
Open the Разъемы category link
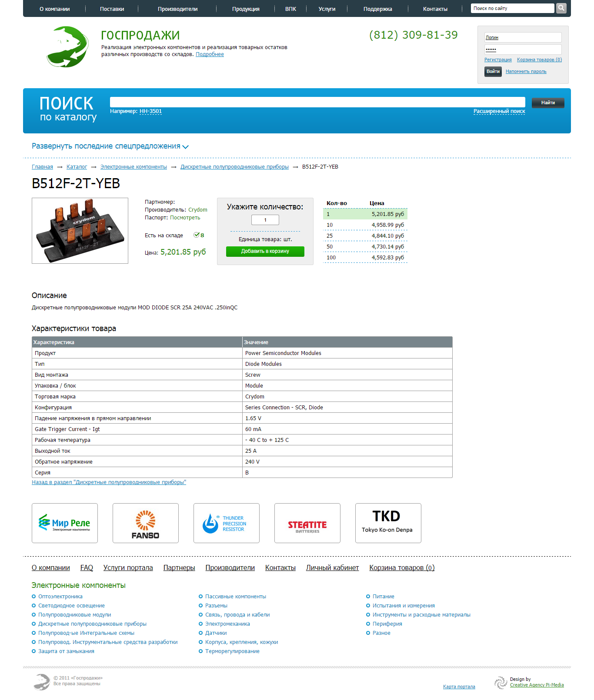pyautogui.click(x=216, y=606)
